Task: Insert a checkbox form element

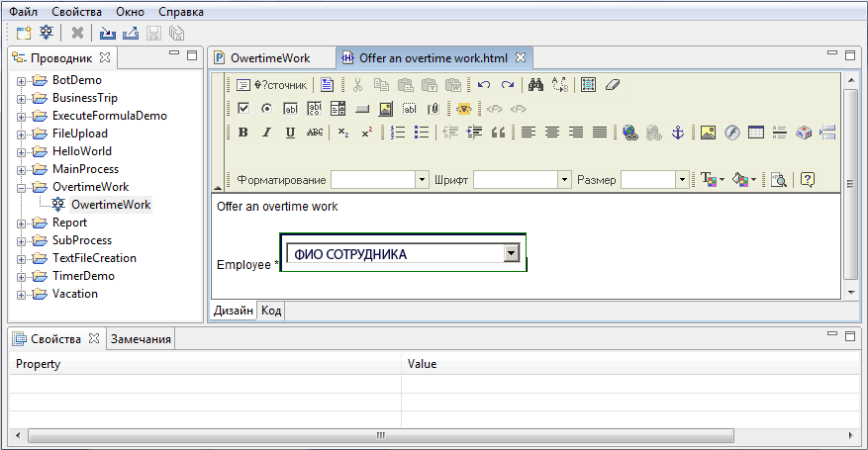Action: point(243,109)
